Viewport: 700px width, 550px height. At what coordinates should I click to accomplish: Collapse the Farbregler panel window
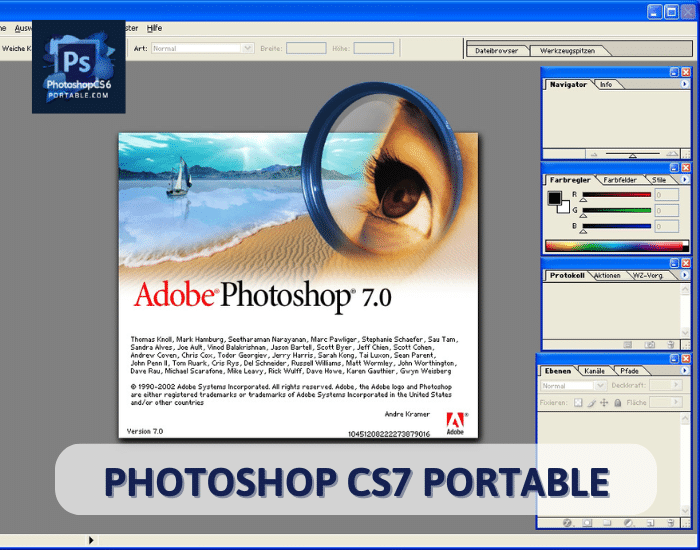(674, 167)
